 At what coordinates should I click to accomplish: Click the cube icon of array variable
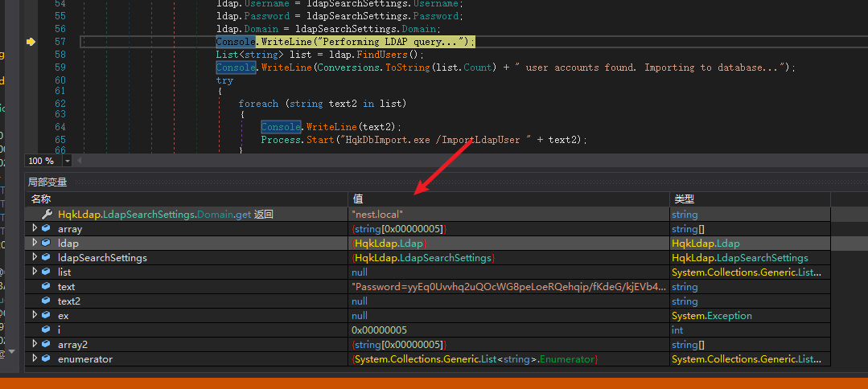point(47,228)
